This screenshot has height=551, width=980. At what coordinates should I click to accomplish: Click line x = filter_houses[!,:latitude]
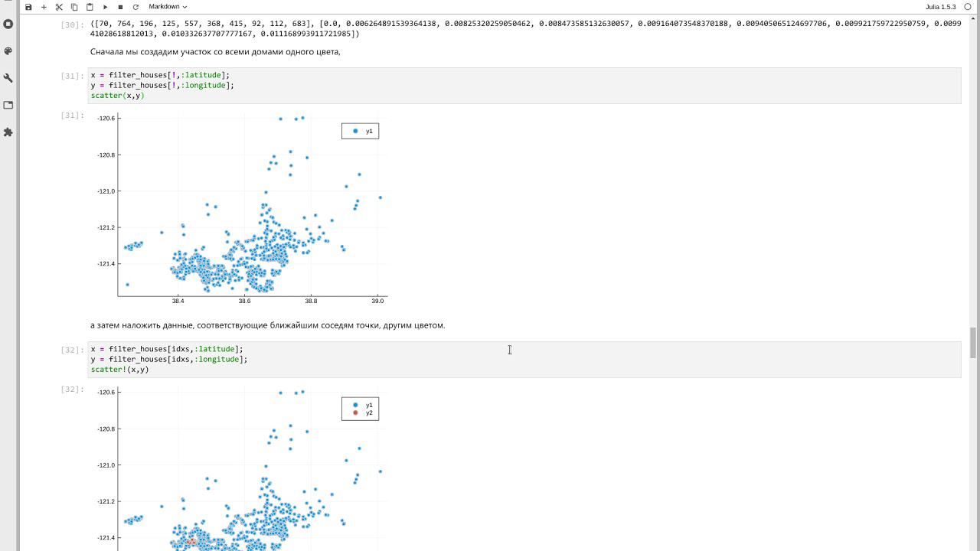(x=159, y=75)
